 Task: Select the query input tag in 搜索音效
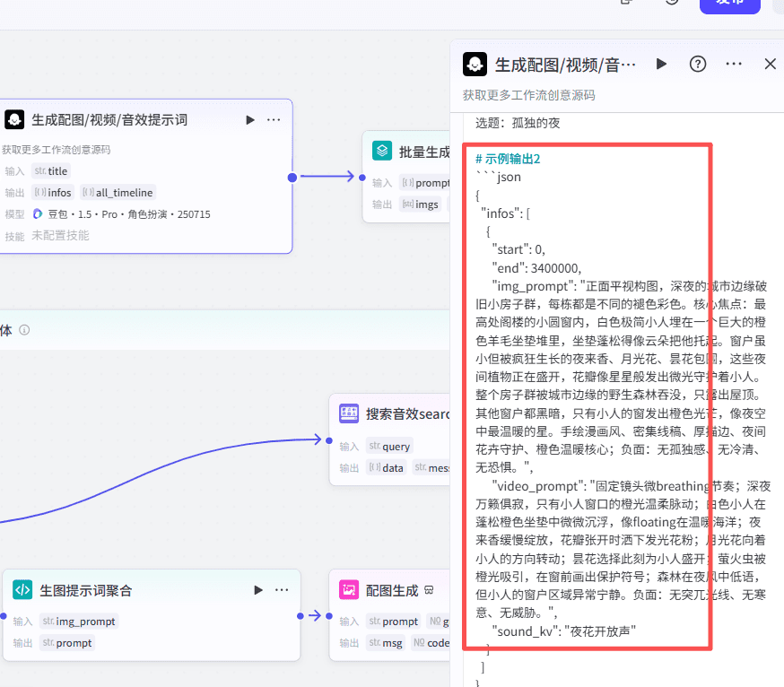[x=389, y=446]
